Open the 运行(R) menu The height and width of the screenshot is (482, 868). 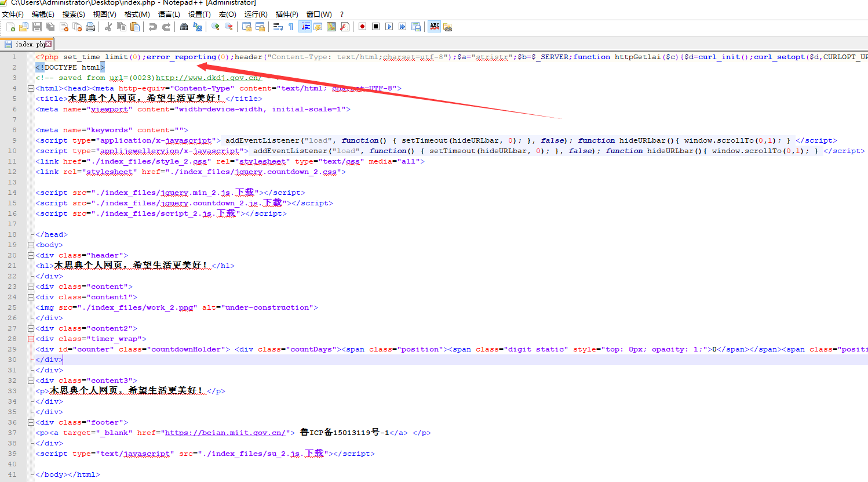(x=256, y=14)
